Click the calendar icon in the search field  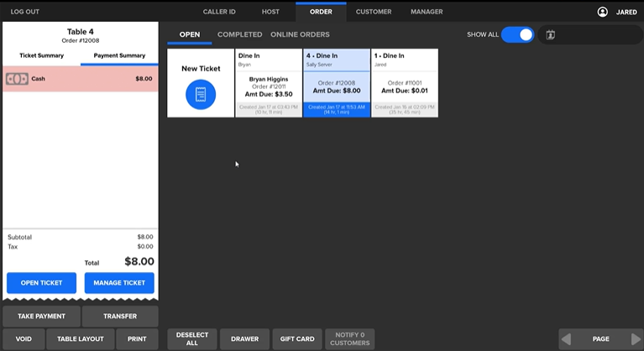click(x=550, y=35)
